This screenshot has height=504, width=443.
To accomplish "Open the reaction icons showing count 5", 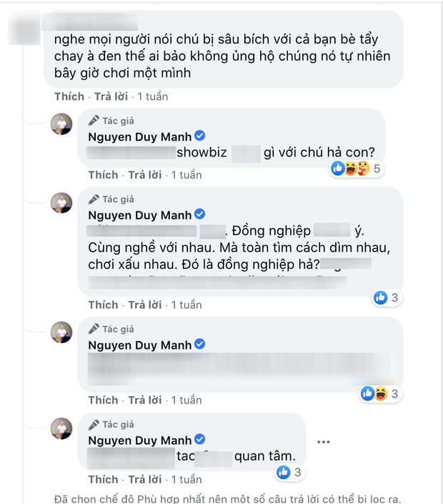I will [349, 169].
